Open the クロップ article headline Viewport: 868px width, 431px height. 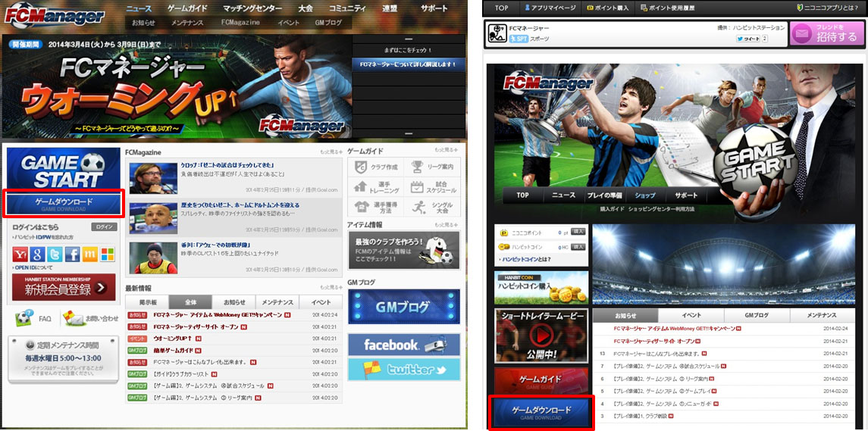click(x=228, y=165)
